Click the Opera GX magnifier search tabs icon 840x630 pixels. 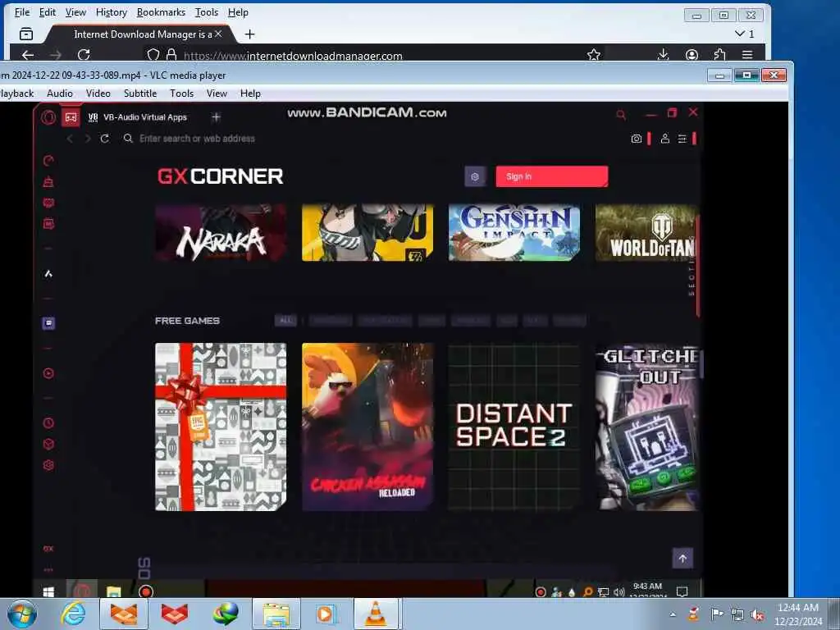click(621, 114)
